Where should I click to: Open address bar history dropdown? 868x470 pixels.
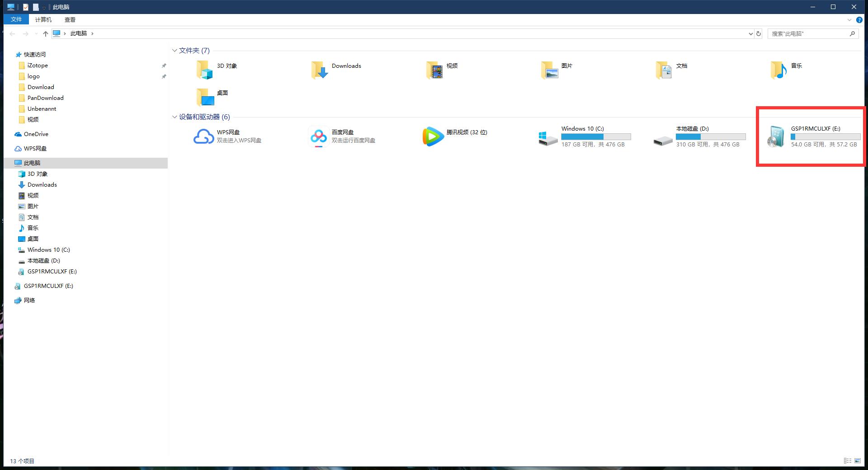tap(750, 33)
